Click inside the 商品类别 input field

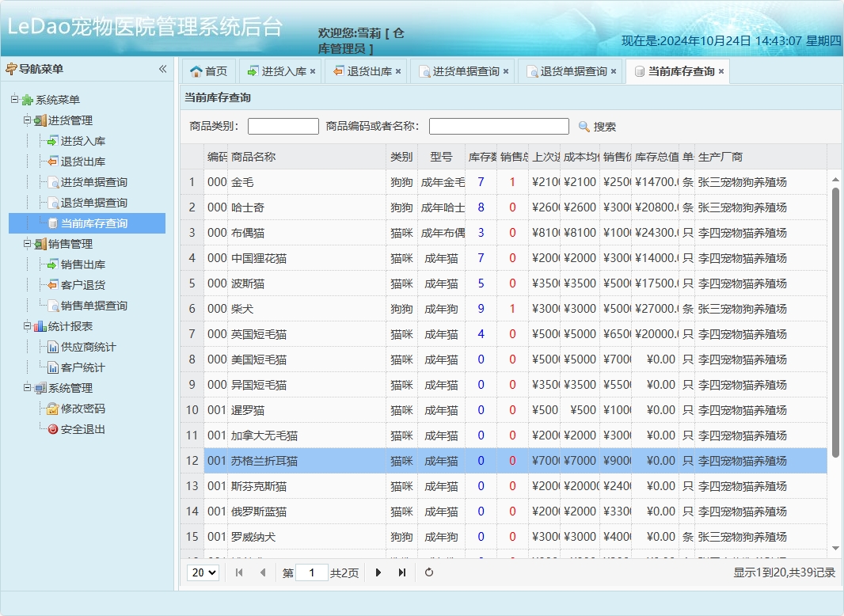point(283,125)
